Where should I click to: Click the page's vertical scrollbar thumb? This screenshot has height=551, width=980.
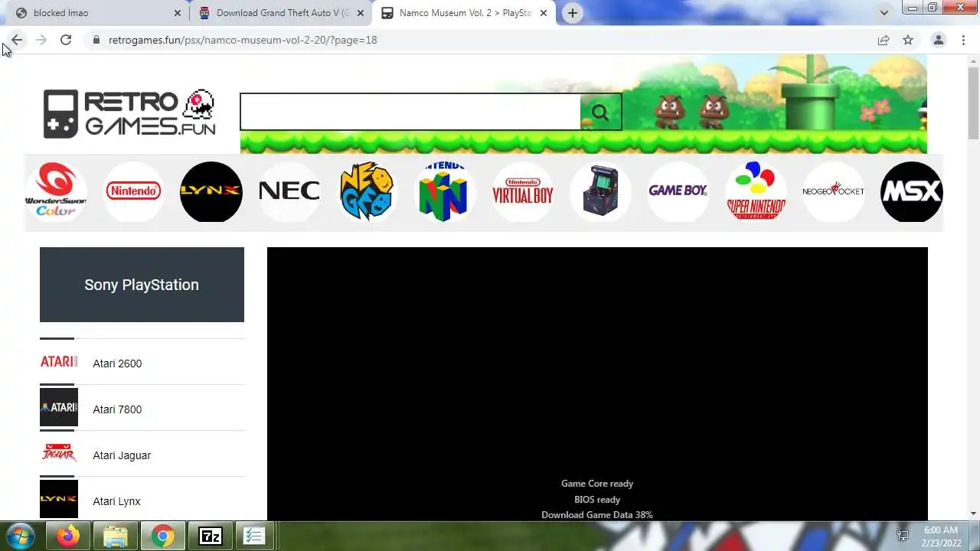pyautogui.click(x=973, y=103)
